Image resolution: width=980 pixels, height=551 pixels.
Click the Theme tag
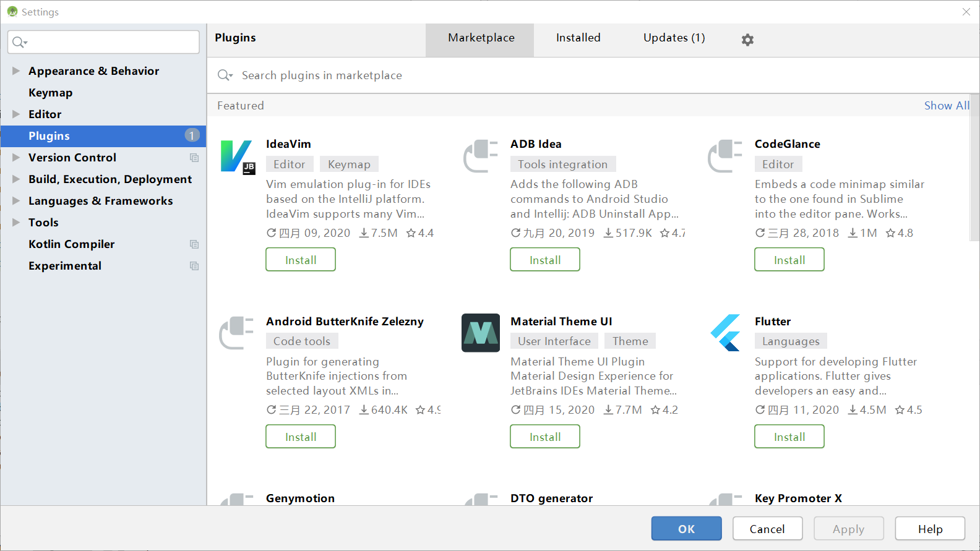[630, 341]
